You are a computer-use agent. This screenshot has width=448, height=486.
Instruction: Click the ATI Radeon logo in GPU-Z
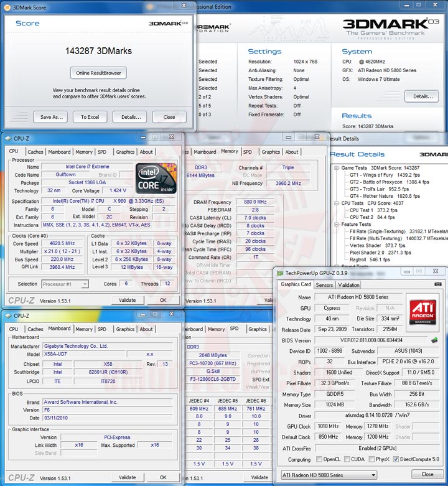click(423, 312)
